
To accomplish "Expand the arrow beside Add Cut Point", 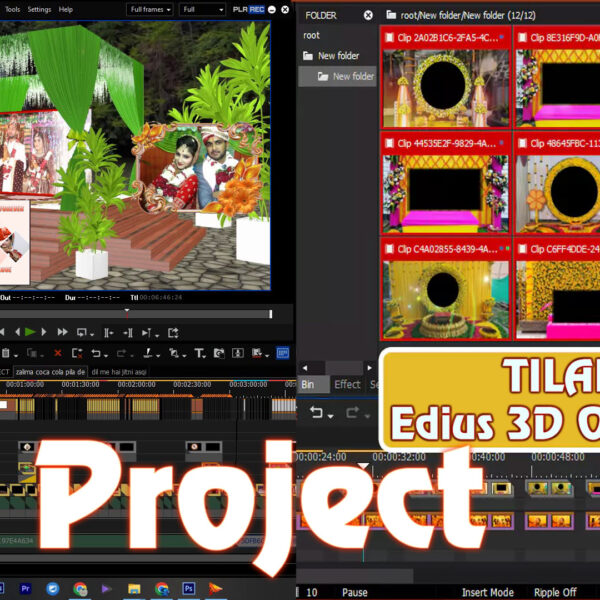I will tap(158, 355).
